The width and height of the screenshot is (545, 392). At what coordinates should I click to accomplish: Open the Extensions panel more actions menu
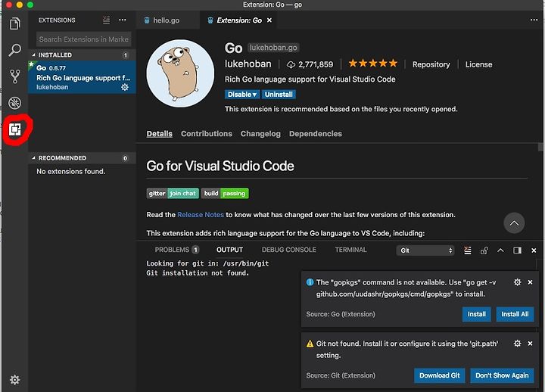[123, 20]
